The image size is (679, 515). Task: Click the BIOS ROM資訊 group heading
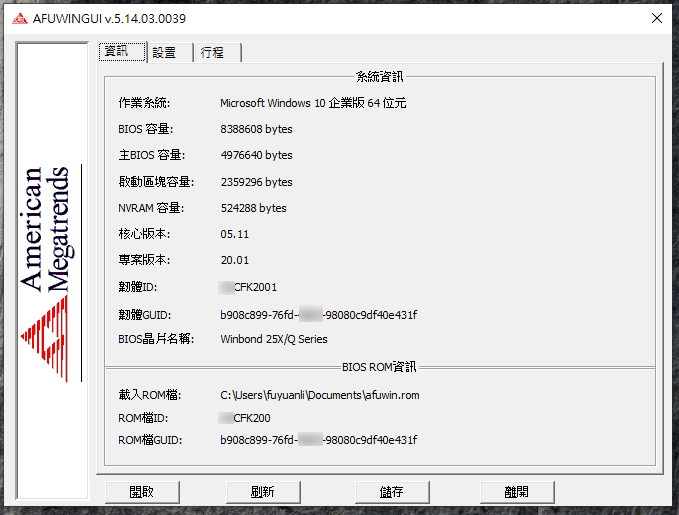click(x=379, y=367)
